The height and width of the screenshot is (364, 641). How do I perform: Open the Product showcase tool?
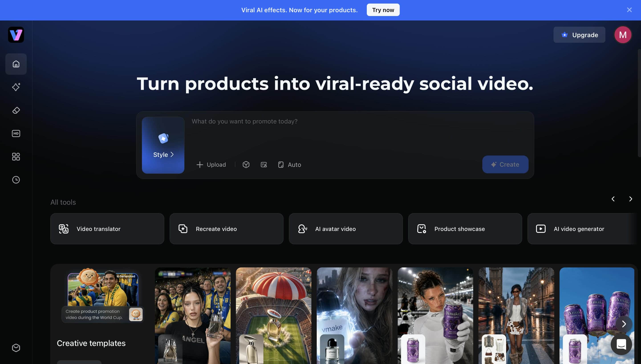pos(465,229)
